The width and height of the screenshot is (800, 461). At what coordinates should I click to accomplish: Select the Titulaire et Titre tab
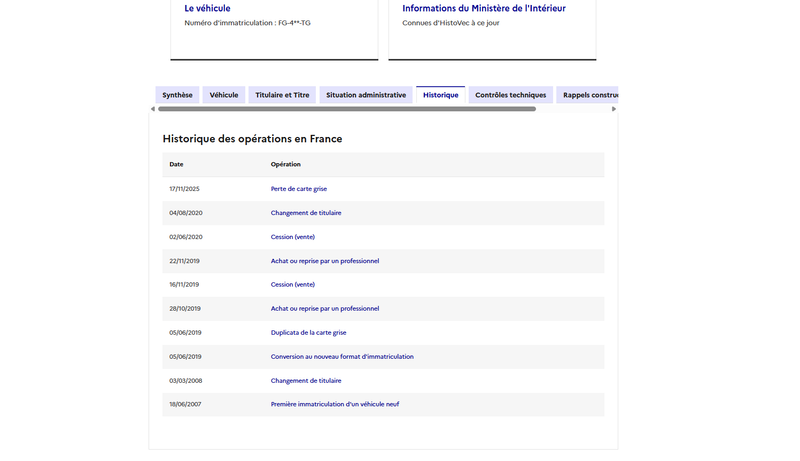tap(282, 95)
